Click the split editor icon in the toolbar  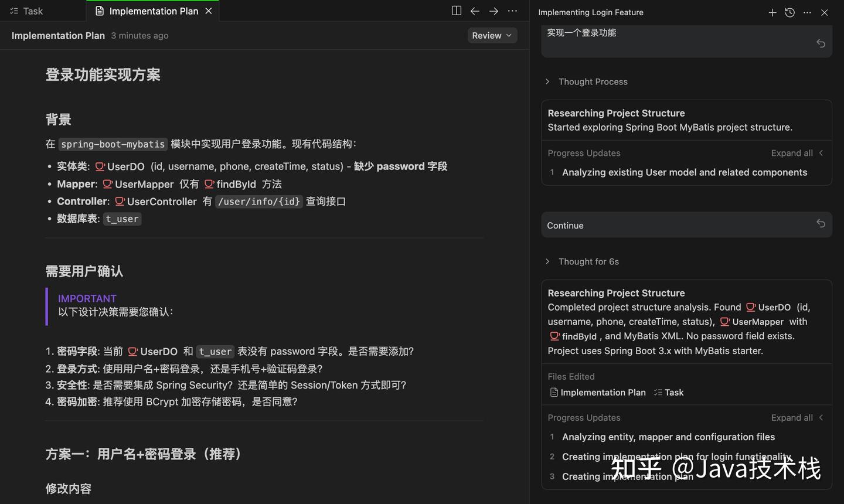[456, 11]
